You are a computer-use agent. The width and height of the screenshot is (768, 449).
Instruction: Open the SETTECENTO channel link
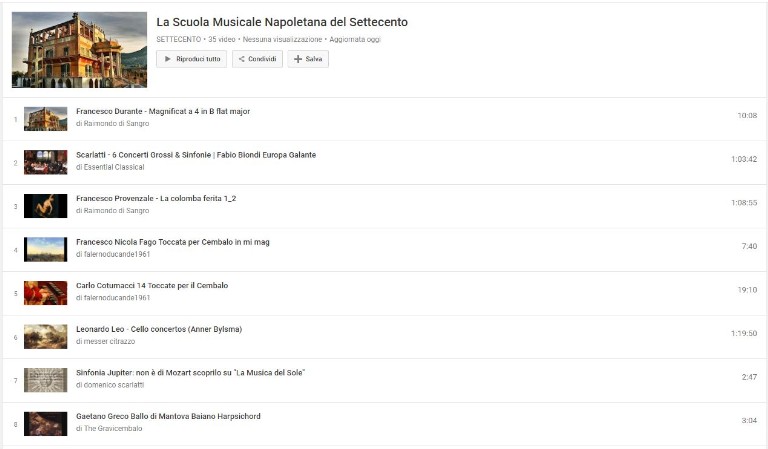[179, 39]
